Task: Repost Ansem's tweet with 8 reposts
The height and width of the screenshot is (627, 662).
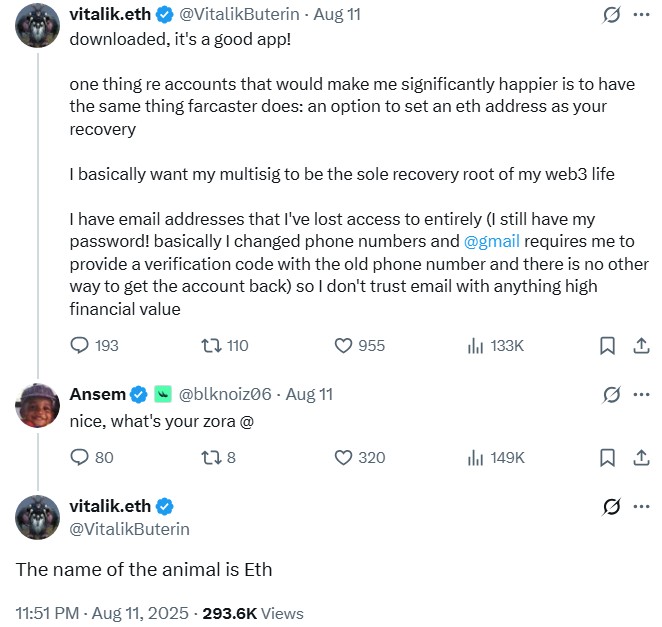Action: [211, 457]
